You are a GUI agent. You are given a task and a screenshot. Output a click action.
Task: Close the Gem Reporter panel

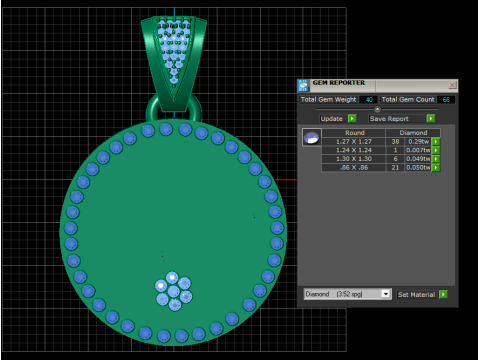pyautogui.click(x=452, y=85)
